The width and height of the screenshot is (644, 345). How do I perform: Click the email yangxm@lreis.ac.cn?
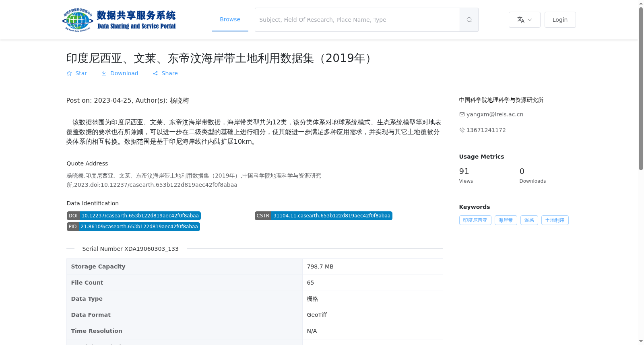click(495, 114)
